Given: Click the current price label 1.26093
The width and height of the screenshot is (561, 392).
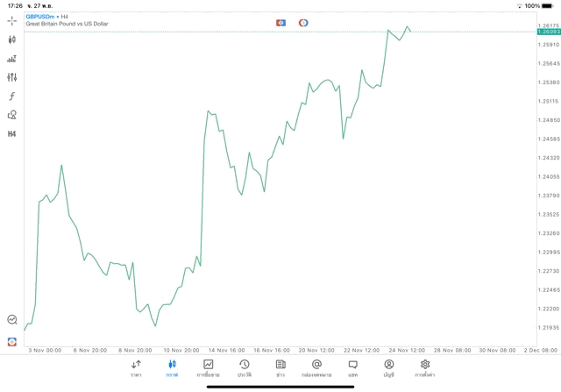Looking at the screenshot, I should (x=549, y=32).
